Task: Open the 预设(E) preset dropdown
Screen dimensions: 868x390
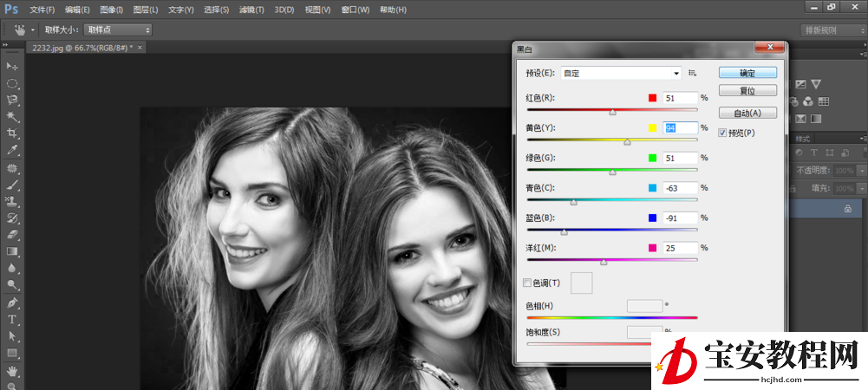Action: [621, 73]
